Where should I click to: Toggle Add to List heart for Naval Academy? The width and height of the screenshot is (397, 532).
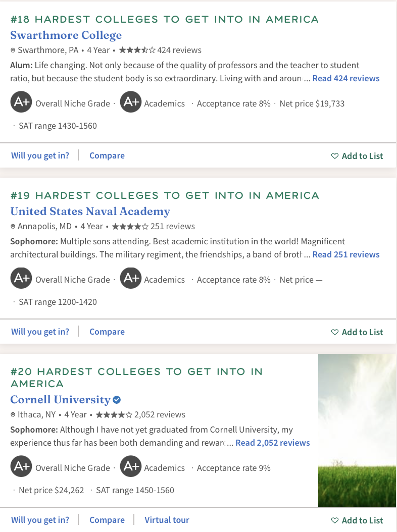pos(335,332)
